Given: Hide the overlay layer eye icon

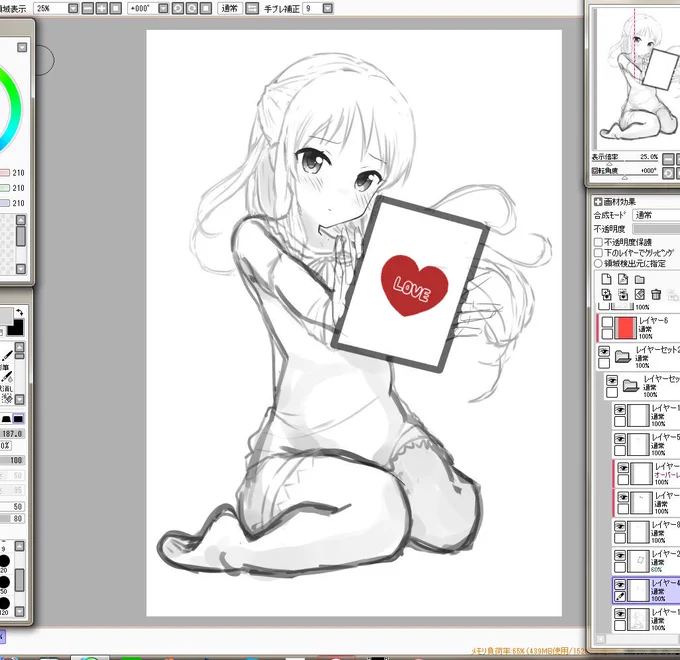Looking at the screenshot, I should [x=623, y=468].
